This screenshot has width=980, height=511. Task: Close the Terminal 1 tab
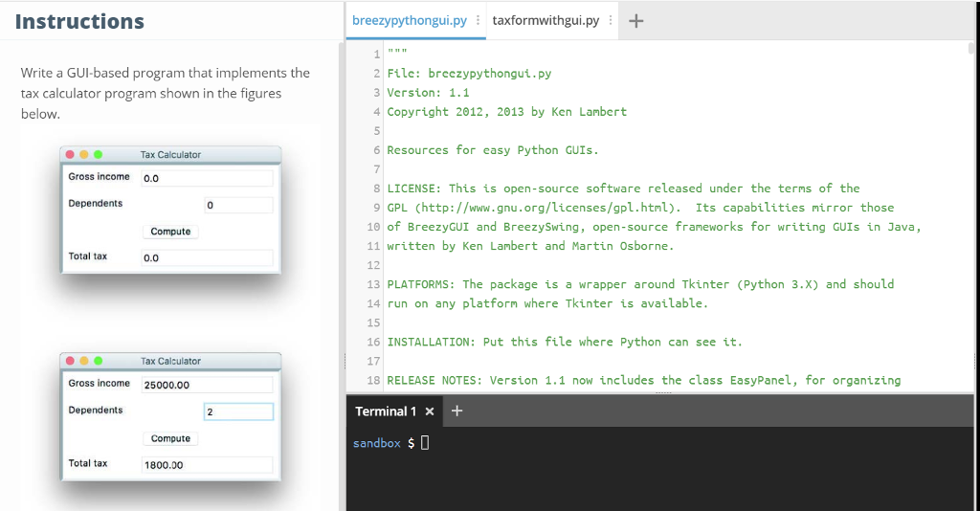pyautogui.click(x=430, y=411)
